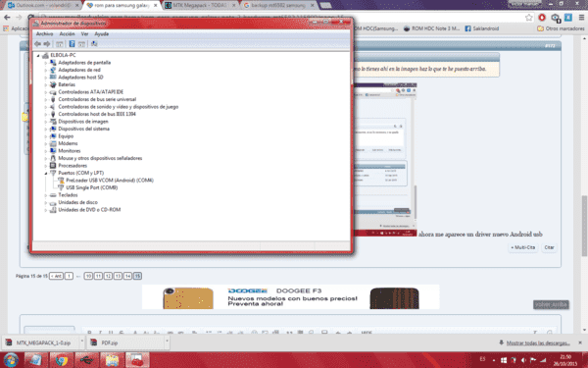The image size is (588, 368).
Task: Open Chrome from the Windows taskbar
Action: 61,360
